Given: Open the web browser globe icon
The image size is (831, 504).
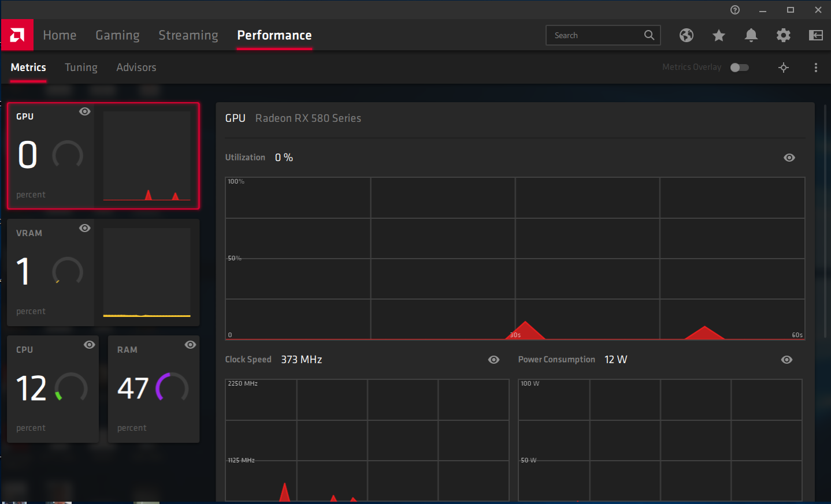Looking at the screenshot, I should 687,35.
